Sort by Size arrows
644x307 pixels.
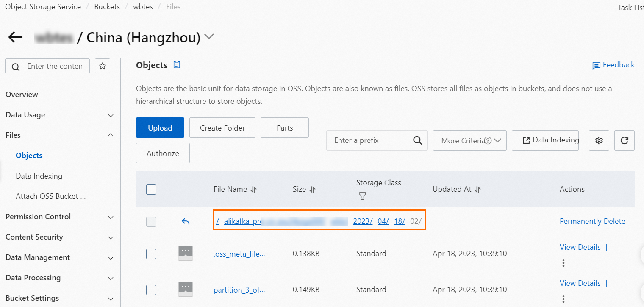[x=313, y=190]
